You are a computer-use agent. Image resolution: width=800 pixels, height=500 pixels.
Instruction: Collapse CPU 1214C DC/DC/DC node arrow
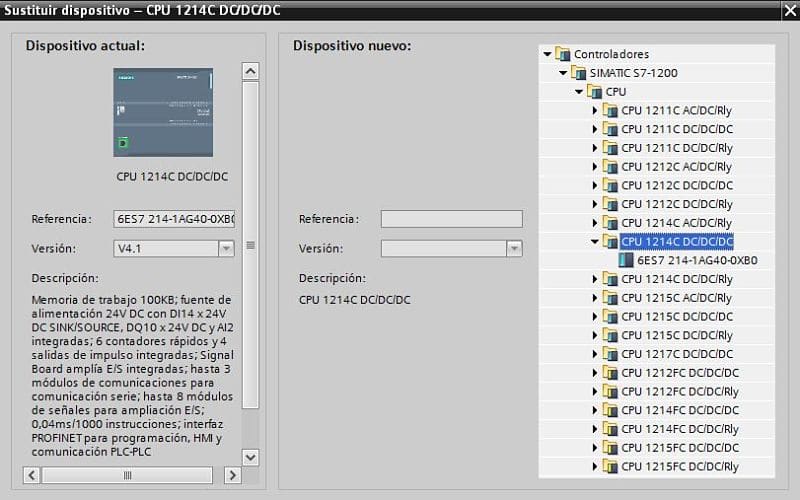point(595,241)
